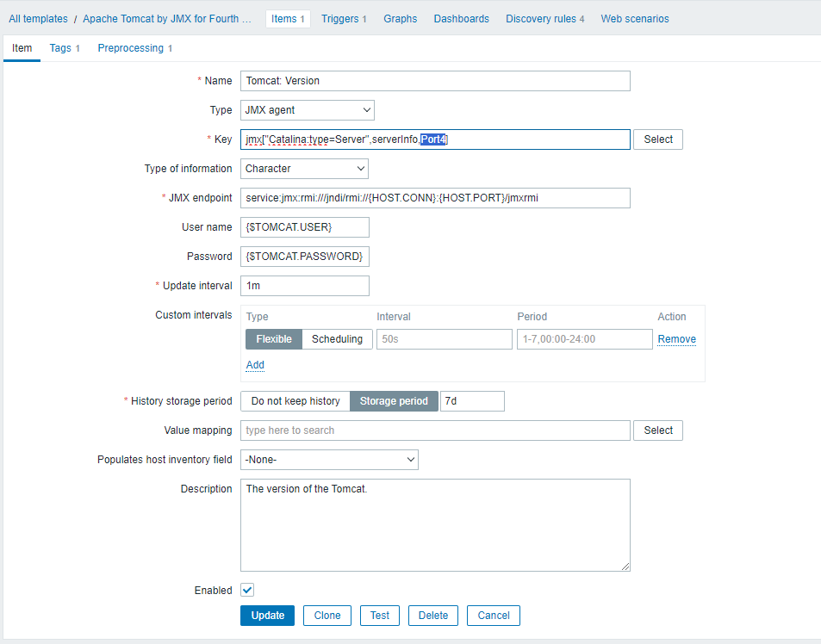This screenshot has height=644, width=821.
Task: Focus the Password field
Action: (x=305, y=257)
